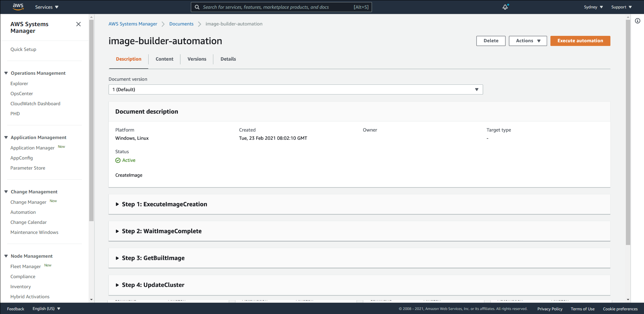Image resolution: width=644 pixels, height=314 pixels.
Task: Open the Actions dropdown
Action: pyautogui.click(x=528, y=41)
